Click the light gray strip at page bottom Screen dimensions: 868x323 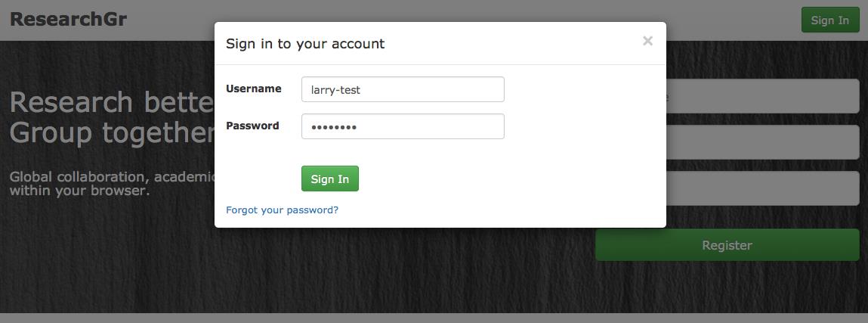point(434,318)
